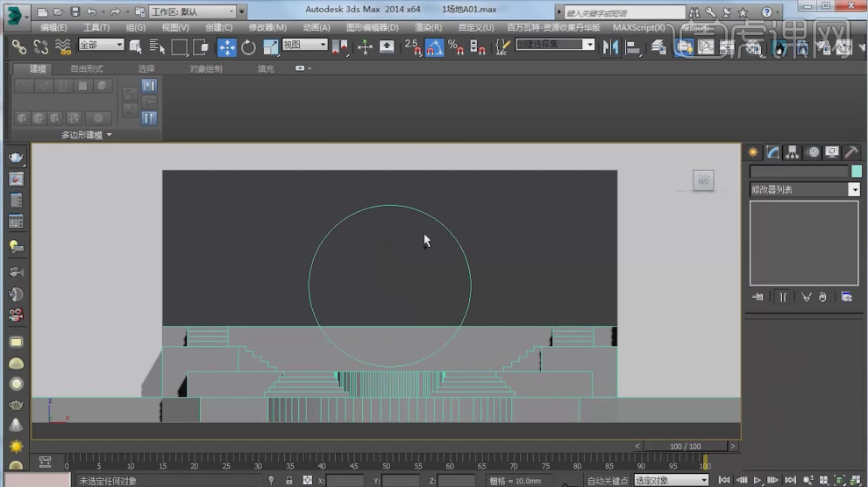The image size is (868, 487).
Task: Toggle Angle Snap in toolbar
Action: pos(434,47)
